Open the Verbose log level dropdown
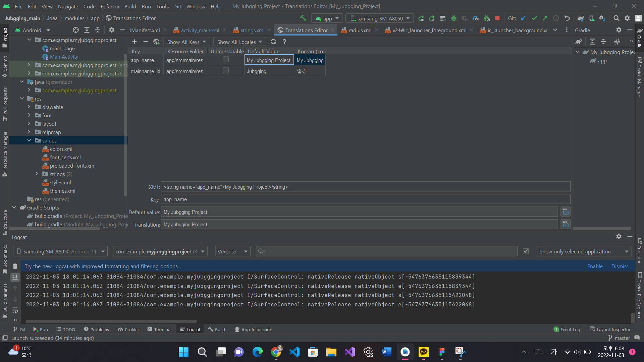Viewport: 644px width, 362px height. (x=232, y=251)
